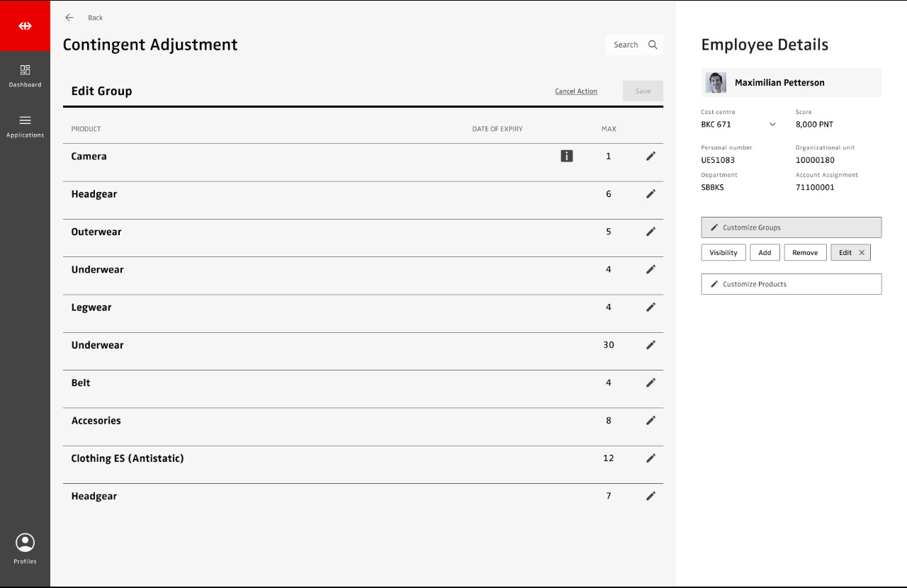Click the SBB logo in red corner
907x588 pixels.
(x=25, y=26)
